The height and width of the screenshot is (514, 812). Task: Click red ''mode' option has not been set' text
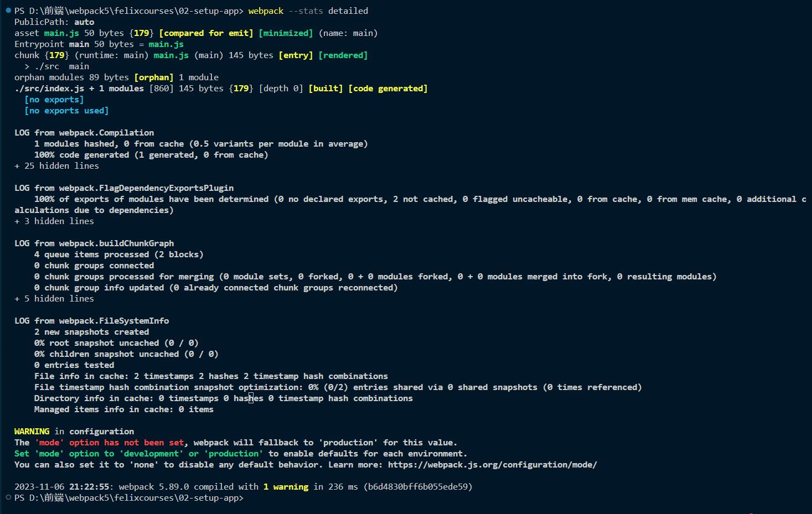click(109, 443)
